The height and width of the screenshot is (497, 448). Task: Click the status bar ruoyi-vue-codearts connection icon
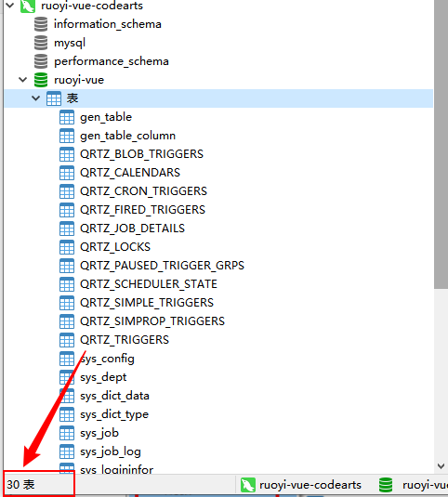(x=247, y=485)
